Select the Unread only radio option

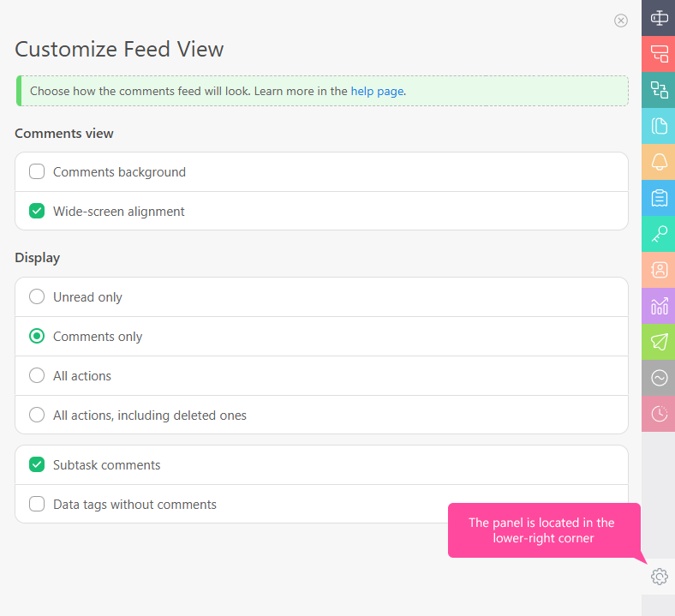37,297
